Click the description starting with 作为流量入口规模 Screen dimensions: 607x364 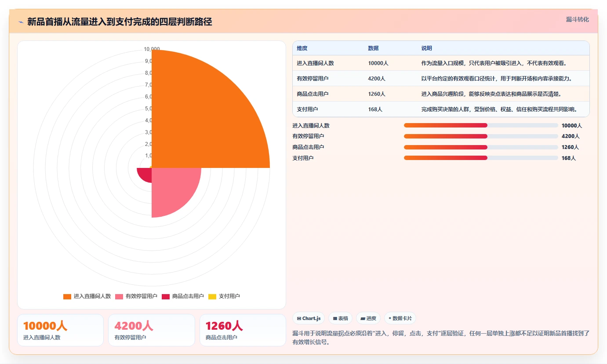tap(494, 63)
